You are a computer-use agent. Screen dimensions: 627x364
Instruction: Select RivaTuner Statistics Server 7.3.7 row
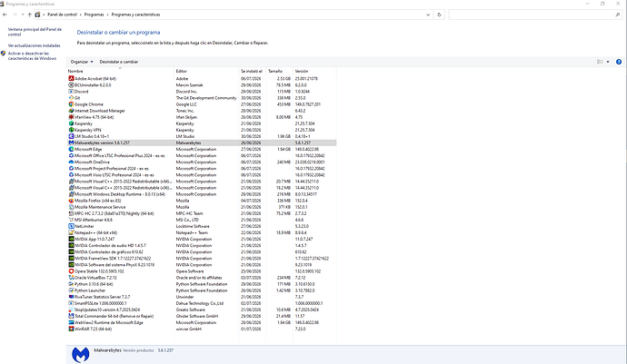[202, 297]
